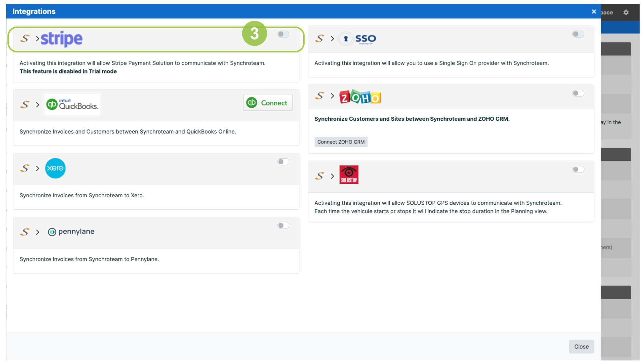
Task: Click chevron arrow before SOLUSTOP logo
Action: click(332, 176)
